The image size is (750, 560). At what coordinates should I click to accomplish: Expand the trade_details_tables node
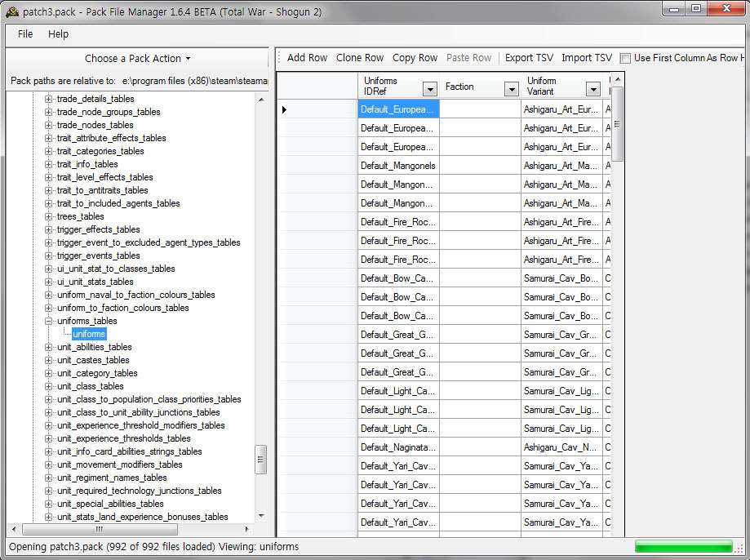coord(49,99)
